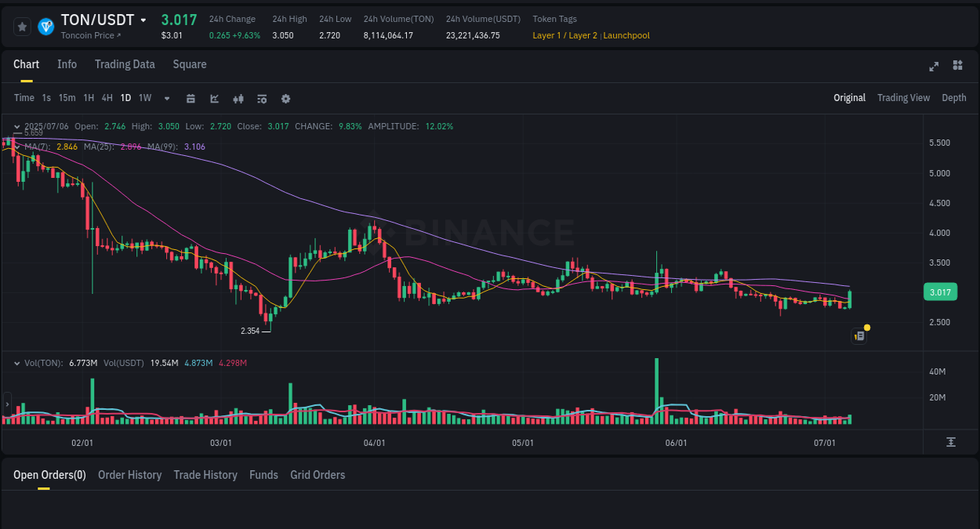
Task: Open the indicators list icon
Action: [262, 98]
